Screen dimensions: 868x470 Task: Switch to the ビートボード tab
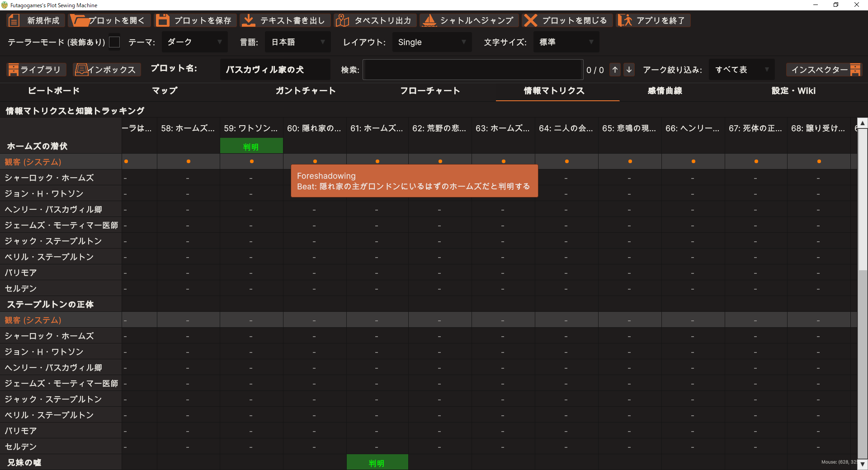54,91
